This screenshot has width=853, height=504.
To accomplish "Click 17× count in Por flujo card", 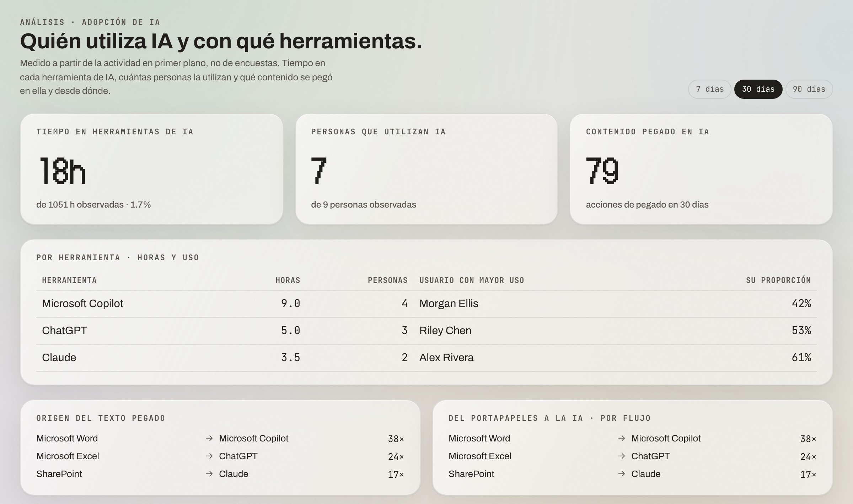I will pos(808,474).
